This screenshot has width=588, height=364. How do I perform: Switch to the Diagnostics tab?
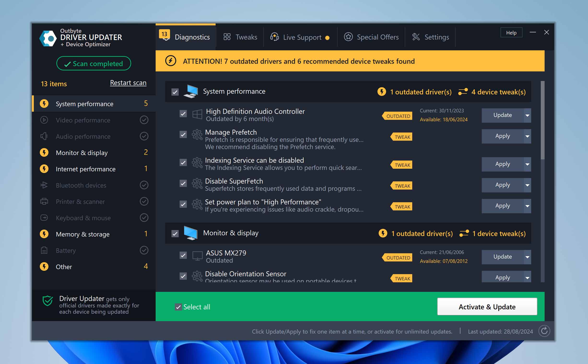point(185,37)
